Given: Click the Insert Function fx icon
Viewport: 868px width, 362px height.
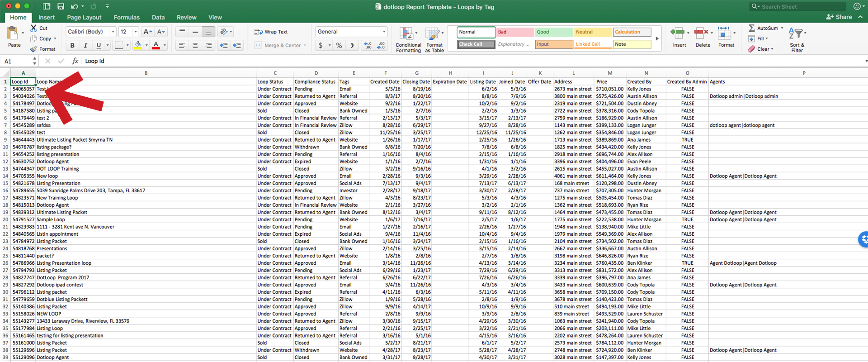Looking at the screenshot, I should point(75,61).
